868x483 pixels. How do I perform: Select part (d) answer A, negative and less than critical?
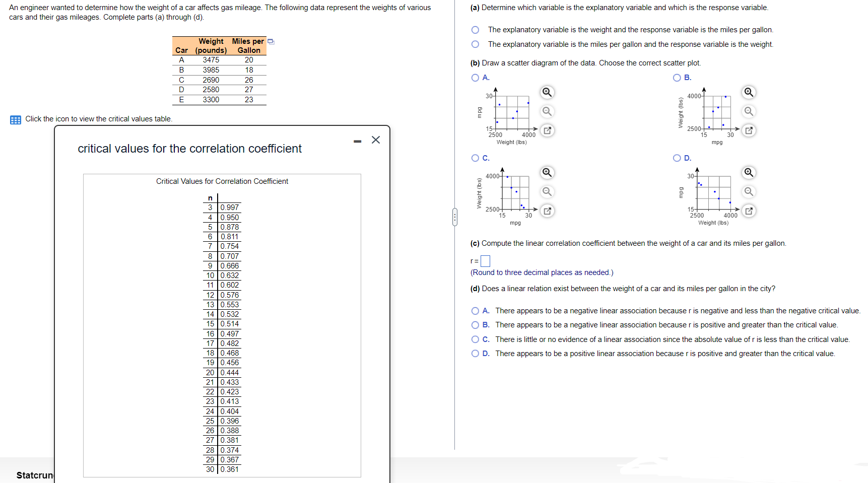(475, 311)
